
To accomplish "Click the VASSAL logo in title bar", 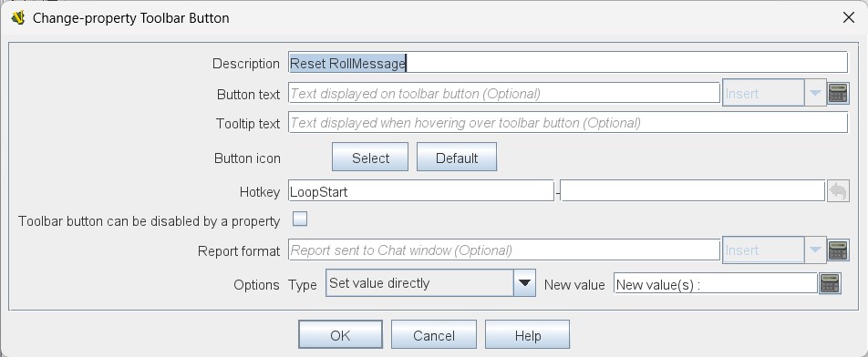I will [18, 17].
